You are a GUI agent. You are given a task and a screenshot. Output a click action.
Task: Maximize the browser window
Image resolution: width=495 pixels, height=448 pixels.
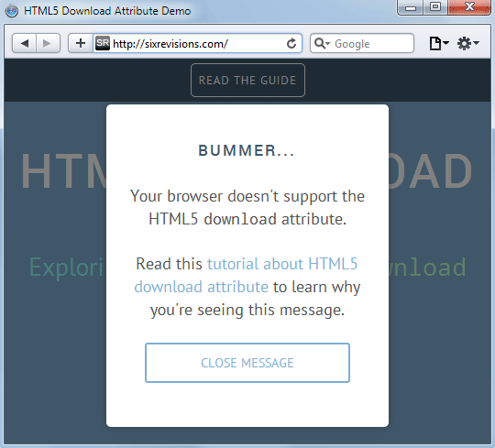(x=435, y=7)
